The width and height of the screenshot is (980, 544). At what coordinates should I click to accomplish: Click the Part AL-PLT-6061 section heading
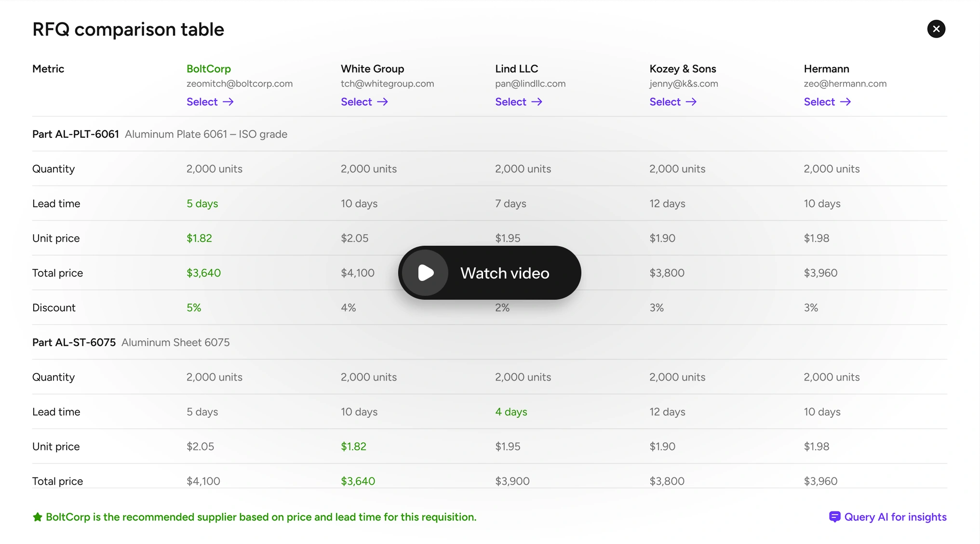76,134
